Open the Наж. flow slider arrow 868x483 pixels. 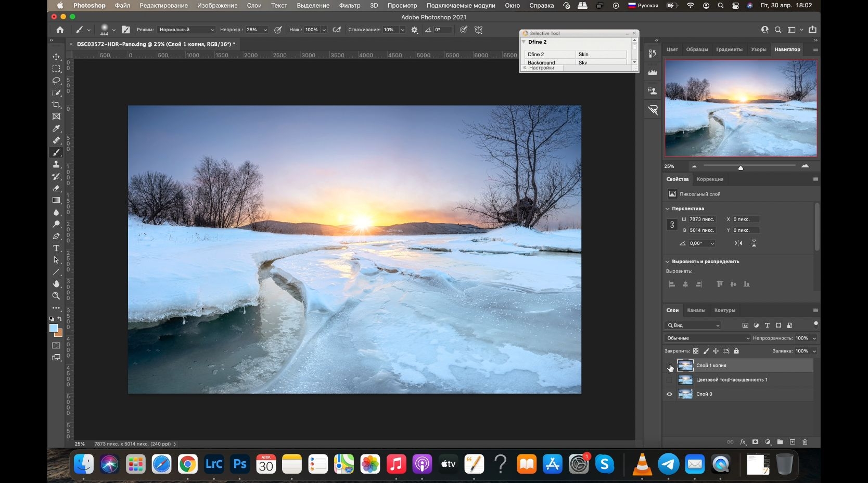coord(324,30)
